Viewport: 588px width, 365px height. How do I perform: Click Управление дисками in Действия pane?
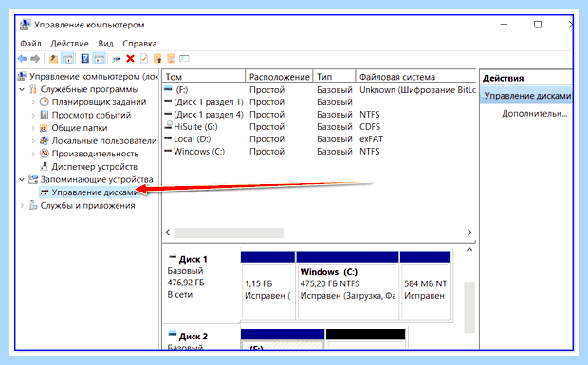pos(527,96)
